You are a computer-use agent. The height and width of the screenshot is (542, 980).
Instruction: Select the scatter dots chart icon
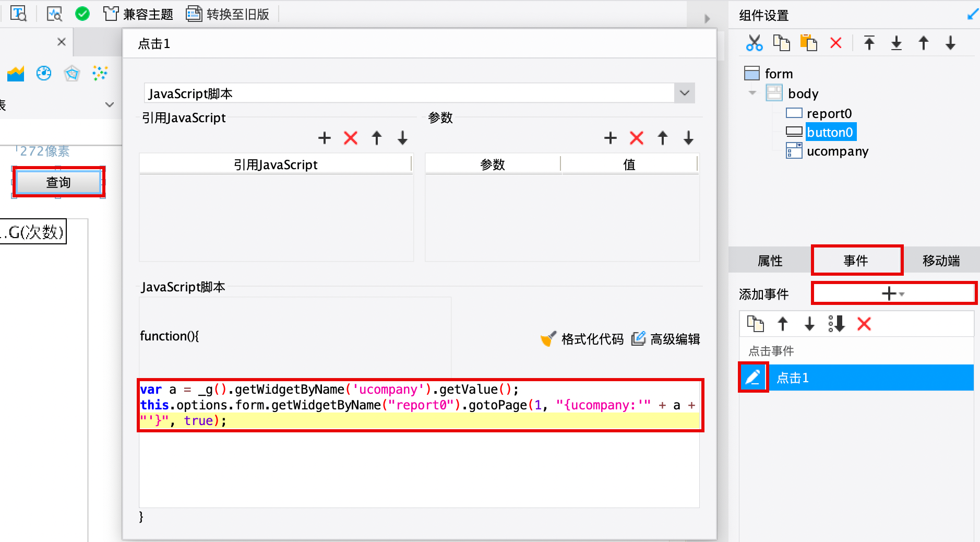[100, 74]
